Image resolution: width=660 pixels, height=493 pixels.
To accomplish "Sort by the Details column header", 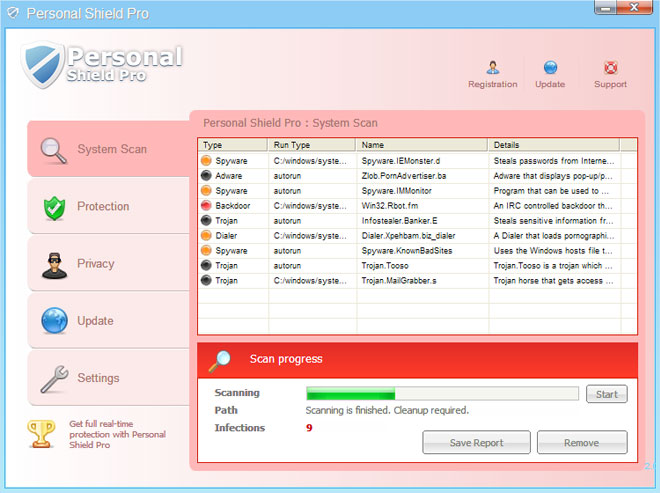I will point(554,145).
